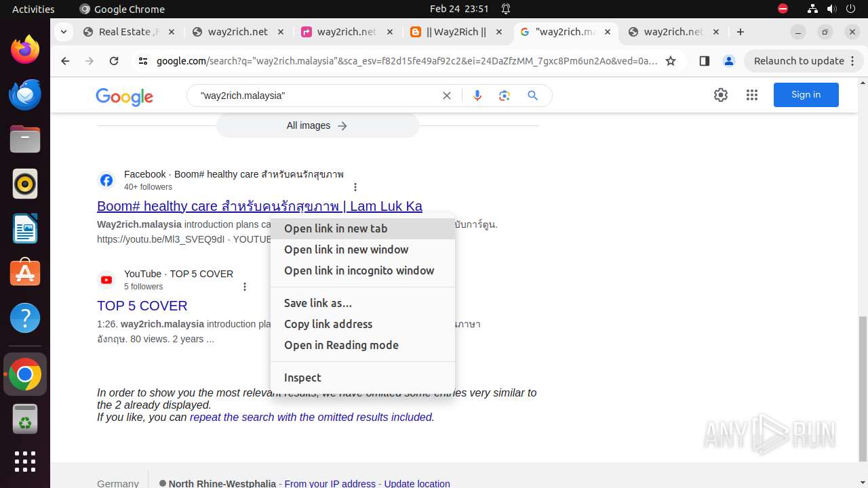Image resolution: width=868 pixels, height=488 pixels.
Task: Show applications grid in dock
Action: point(25,462)
